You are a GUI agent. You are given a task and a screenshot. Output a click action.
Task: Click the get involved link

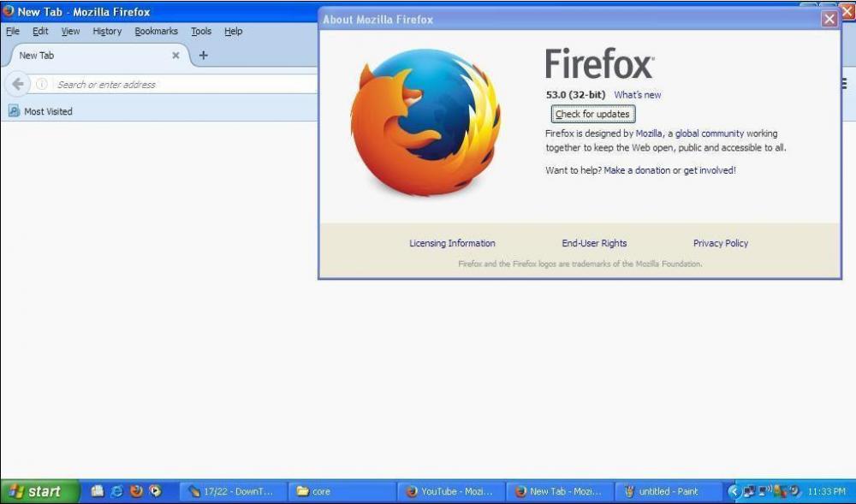709,170
